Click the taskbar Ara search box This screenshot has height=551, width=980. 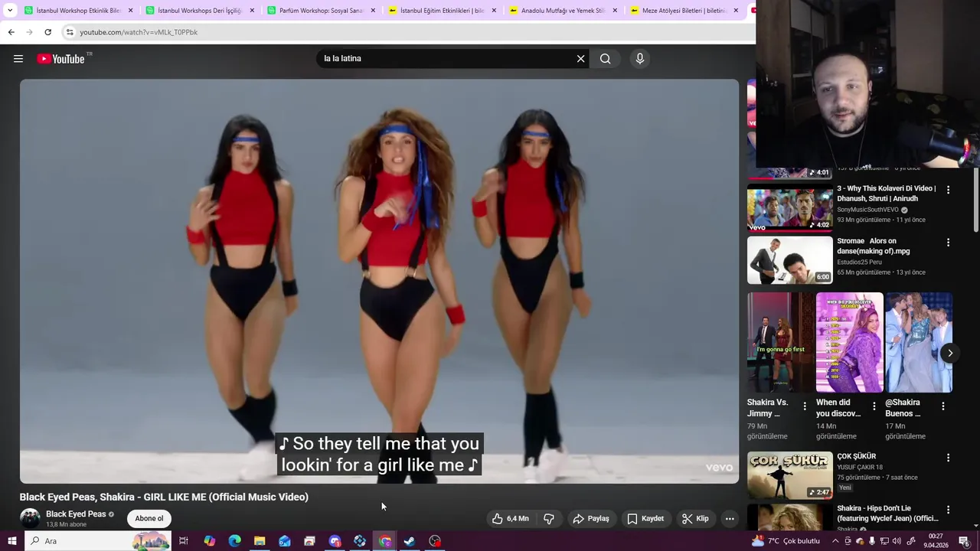click(x=98, y=541)
